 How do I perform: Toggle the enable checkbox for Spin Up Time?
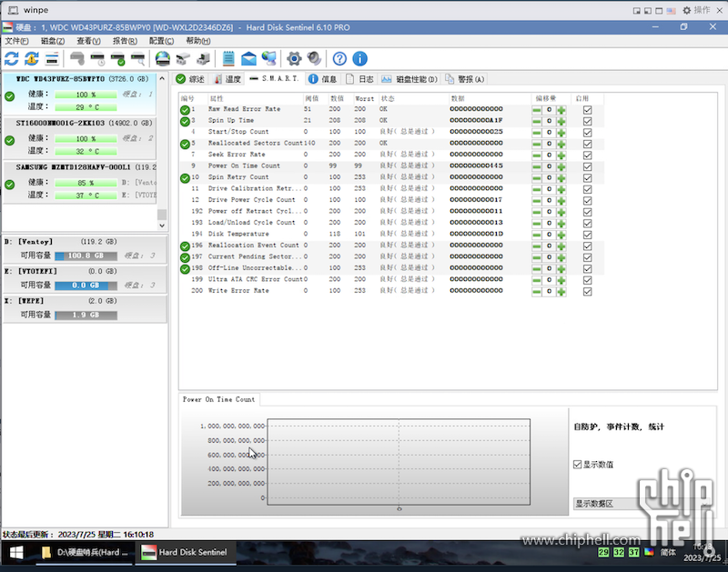[587, 121]
